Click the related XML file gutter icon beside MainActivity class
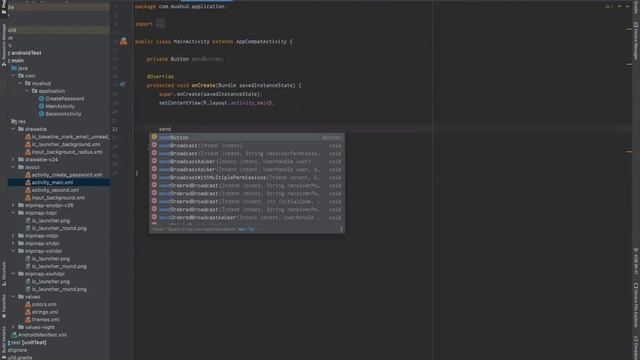 [x=123, y=41]
